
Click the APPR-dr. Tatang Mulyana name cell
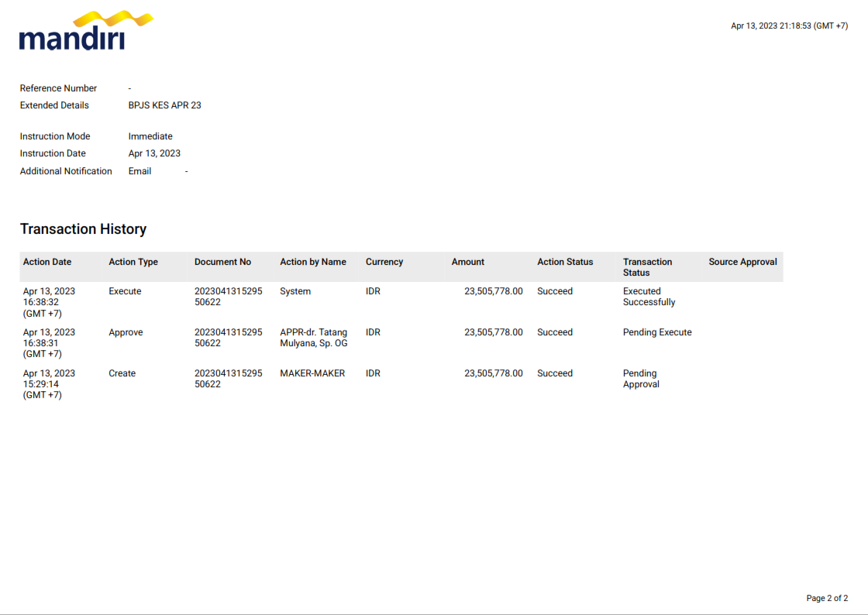click(x=314, y=338)
